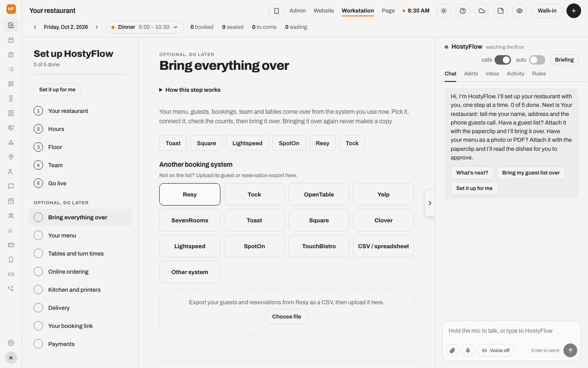Click the Walk-in button
This screenshot has height=368, width=588.
coord(547,11)
